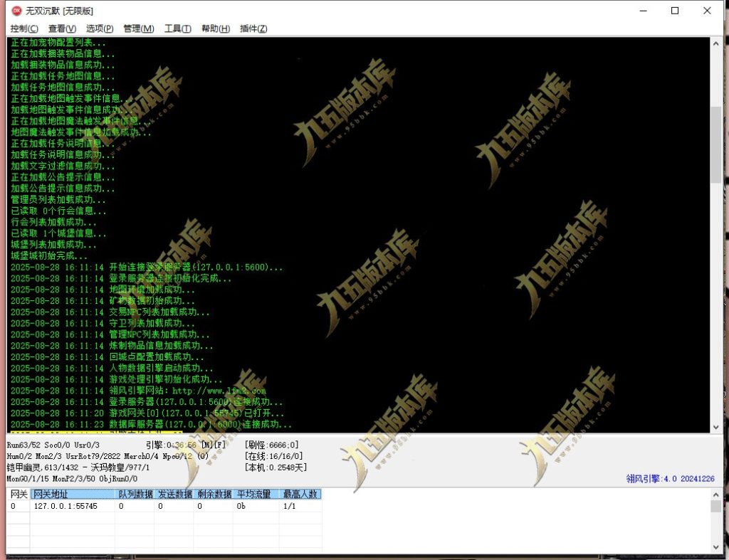
Task: Click the 队列数据 column header
Action: coord(135,494)
